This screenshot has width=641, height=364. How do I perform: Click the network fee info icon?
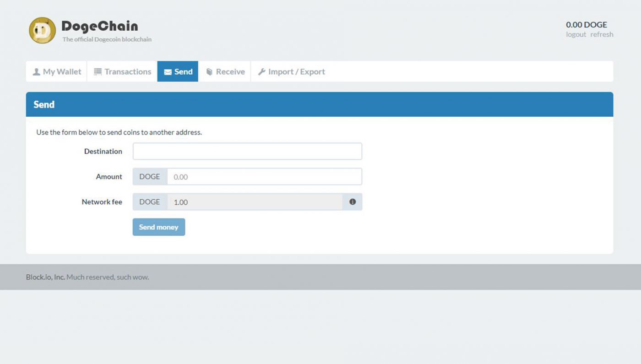(x=353, y=202)
